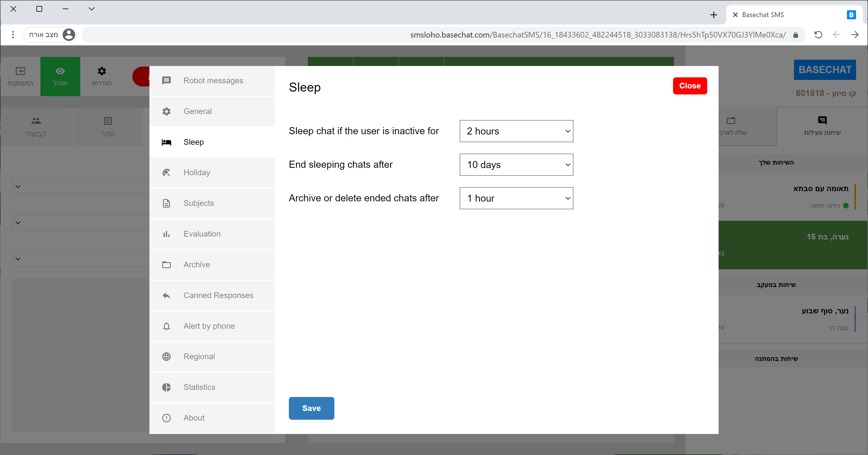Click the Regional globe icon
This screenshot has width=868, height=455.
click(166, 357)
